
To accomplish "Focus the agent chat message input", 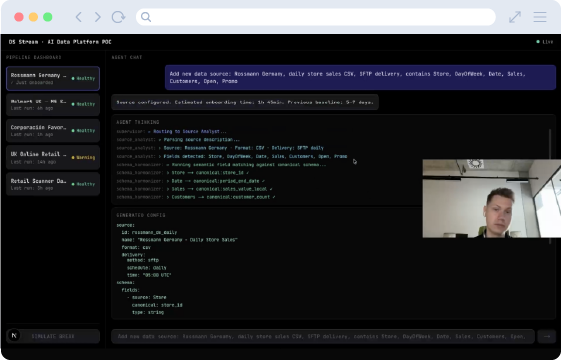I will (x=323, y=336).
